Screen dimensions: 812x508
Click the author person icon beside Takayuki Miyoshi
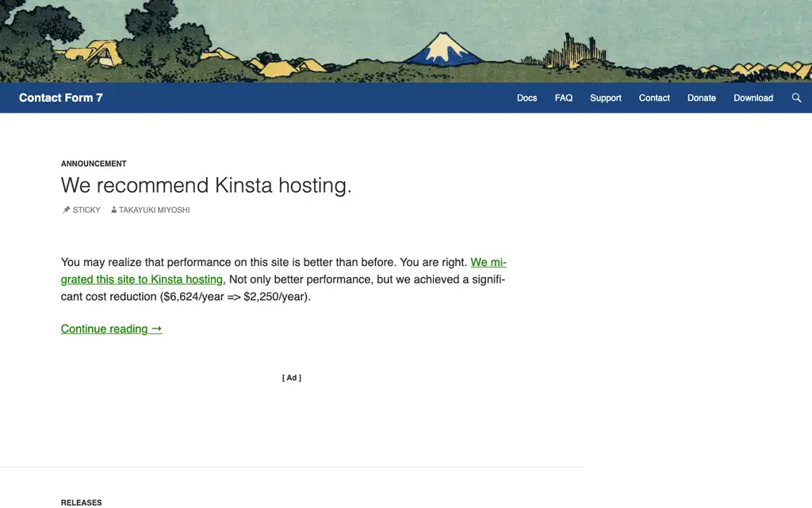pyautogui.click(x=113, y=210)
